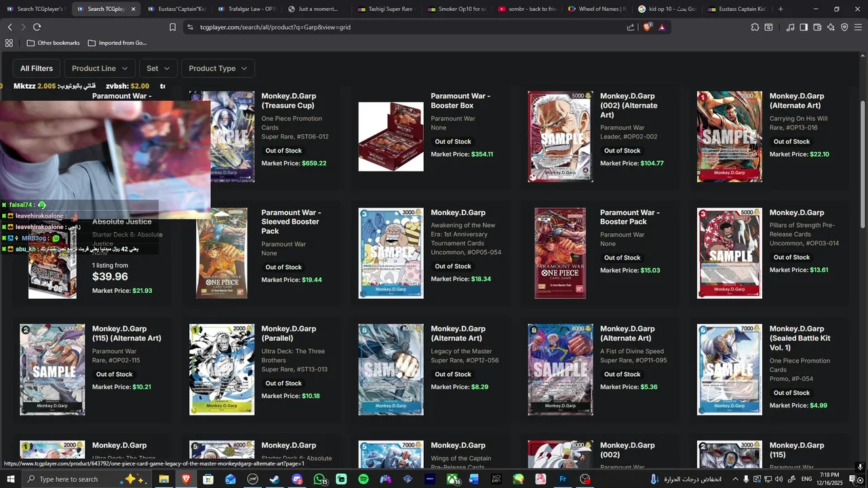
Task: Open WhatsApp from the taskbar
Action: click(x=319, y=479)
